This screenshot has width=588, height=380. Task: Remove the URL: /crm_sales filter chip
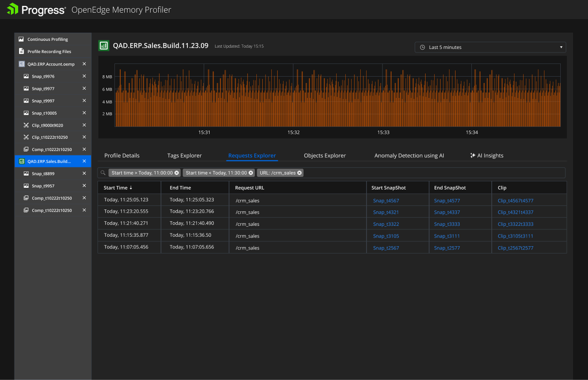[299, 173]
